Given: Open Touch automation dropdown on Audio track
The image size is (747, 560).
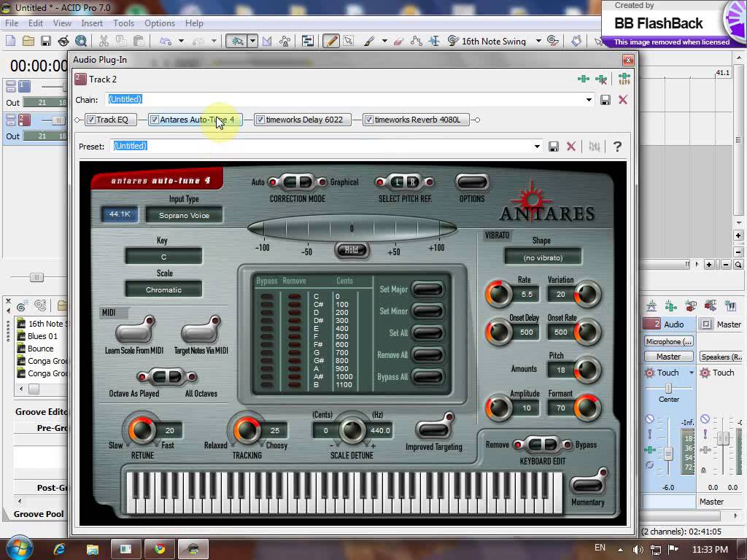Looking at the screenshot, I should click(x=691, y=373).
